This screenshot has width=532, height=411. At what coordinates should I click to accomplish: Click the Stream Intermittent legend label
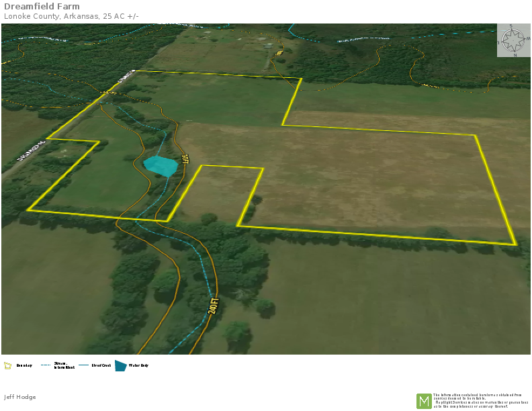point(64,366)
